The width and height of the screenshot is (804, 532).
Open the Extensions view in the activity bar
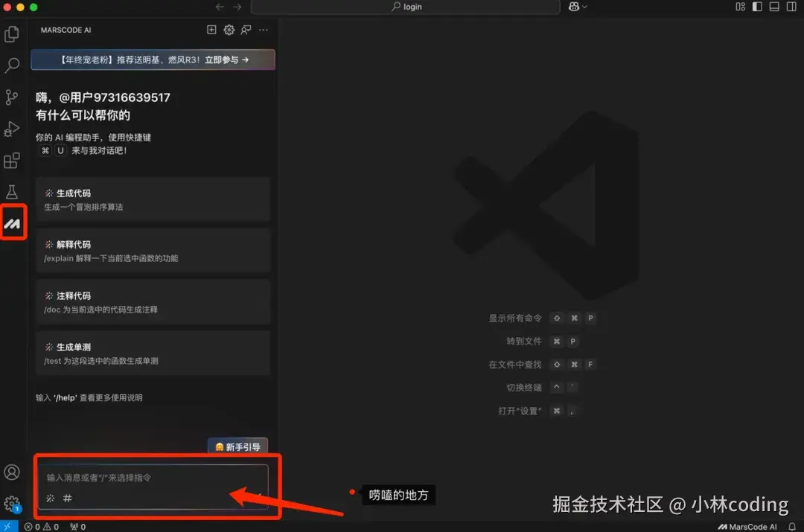point(12,161)
